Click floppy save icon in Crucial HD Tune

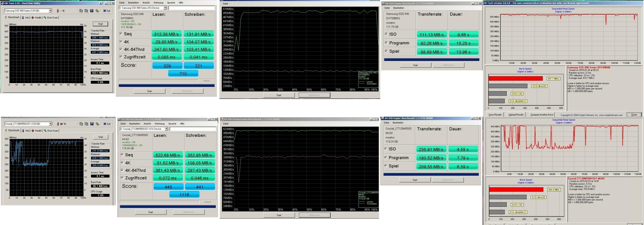pyautogui.click(x=92, y=124)
